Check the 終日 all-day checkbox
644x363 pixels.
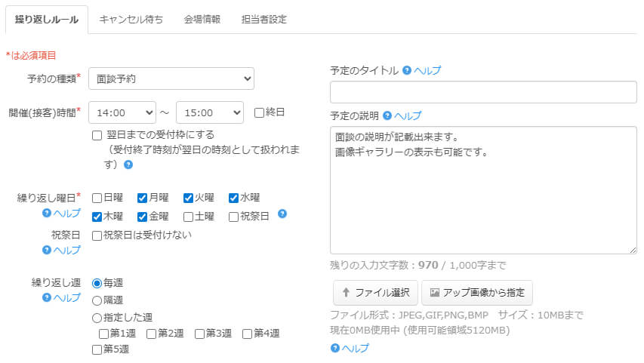(259, 112)
